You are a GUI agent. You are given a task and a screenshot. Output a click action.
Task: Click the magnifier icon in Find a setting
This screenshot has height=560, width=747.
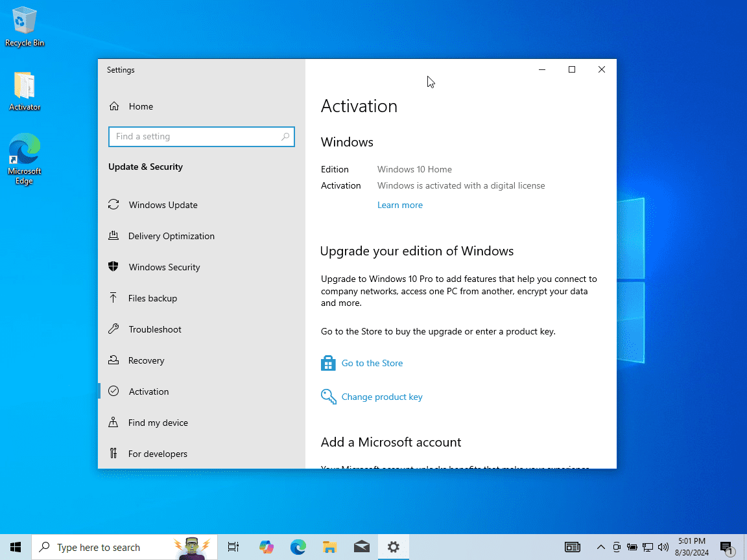click(285, 137)
